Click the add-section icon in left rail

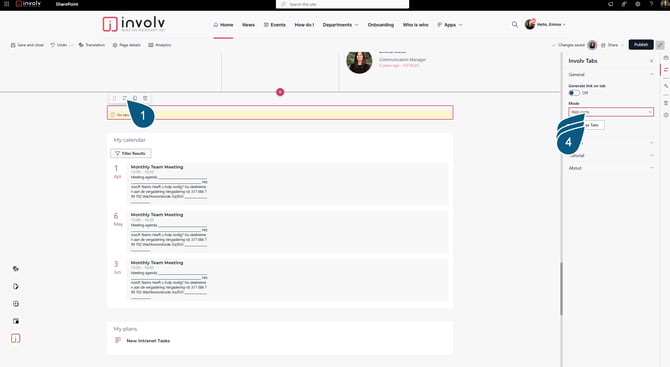16,304
